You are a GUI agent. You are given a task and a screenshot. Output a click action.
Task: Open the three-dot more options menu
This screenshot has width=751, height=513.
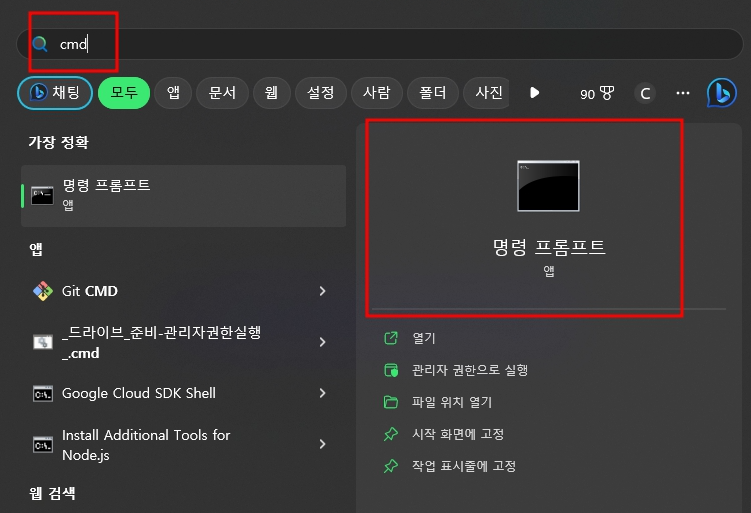(683, 93)
